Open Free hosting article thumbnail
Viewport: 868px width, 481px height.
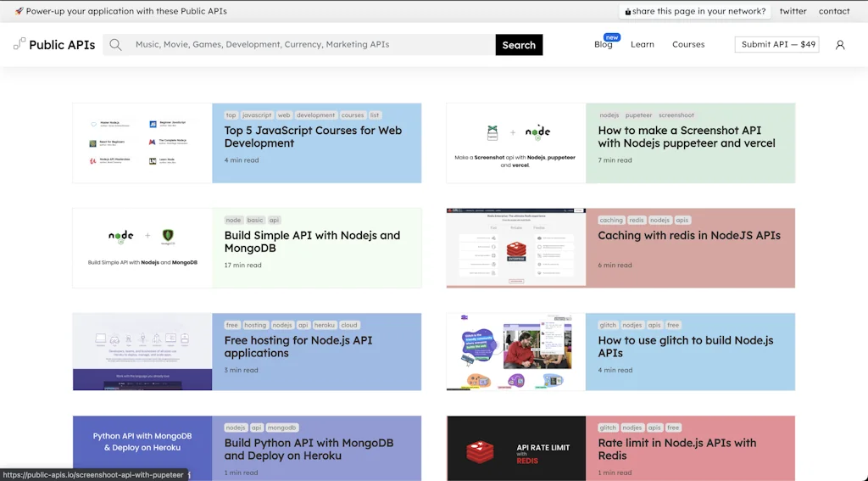(142, 351)
